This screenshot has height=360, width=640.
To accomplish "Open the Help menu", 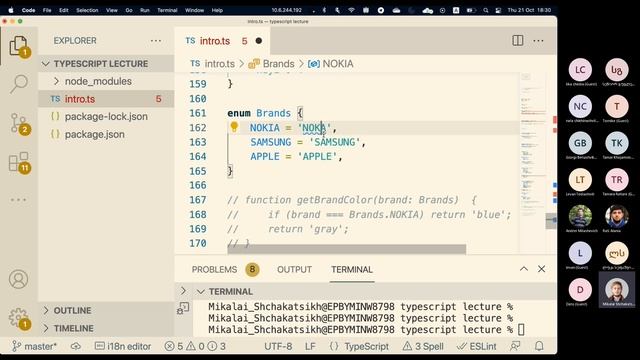I will click(x=217, y=10).
